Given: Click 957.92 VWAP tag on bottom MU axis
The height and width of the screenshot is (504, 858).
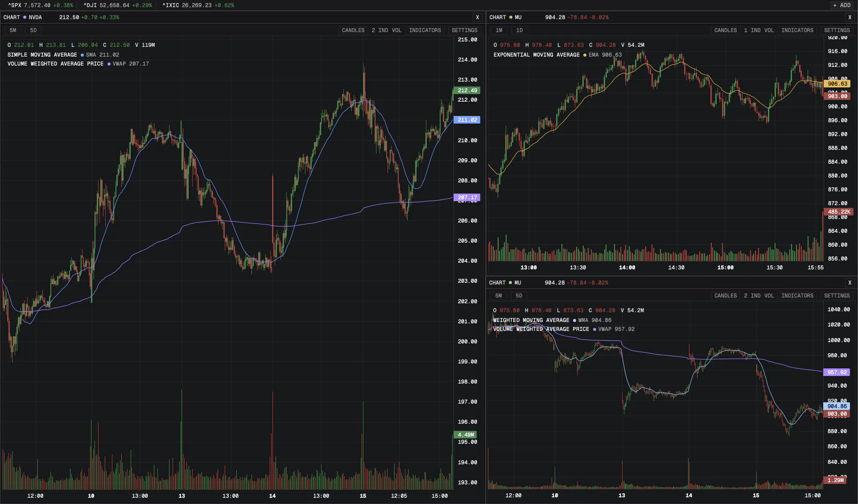Looking at the screenshot, I should pyautogui.click(x=837, y=372).
